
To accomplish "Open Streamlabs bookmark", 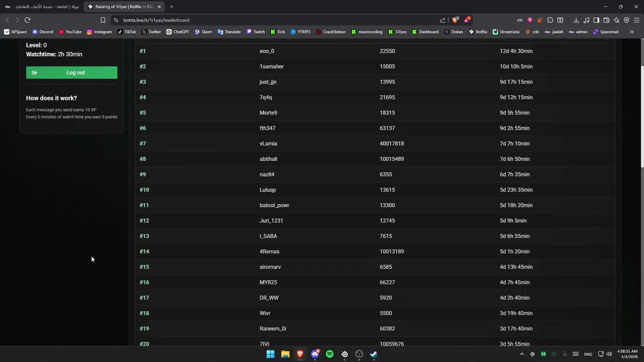I will coord(506,32).
